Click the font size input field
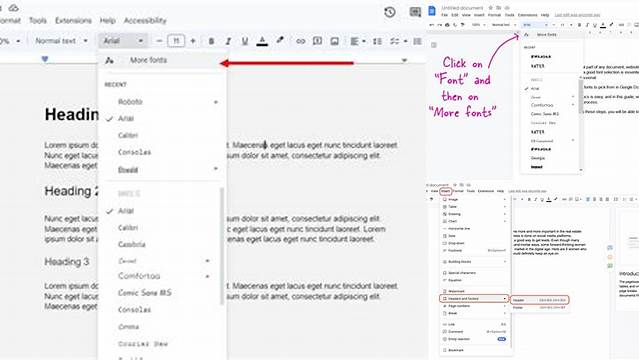Image resolution: width=639 pixels, height=360 pixels. [x=176, y=41]
